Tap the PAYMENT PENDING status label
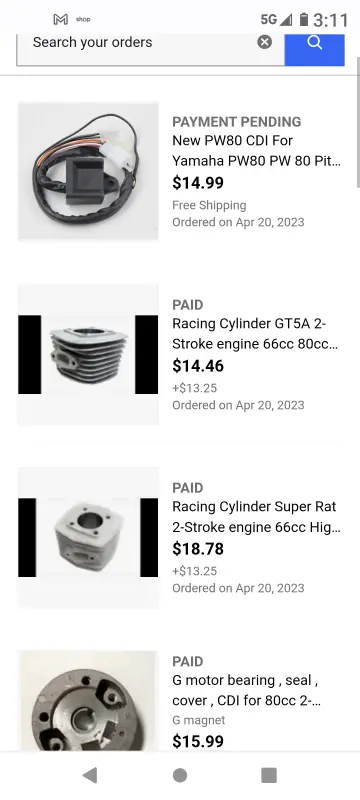 point(237,122)
